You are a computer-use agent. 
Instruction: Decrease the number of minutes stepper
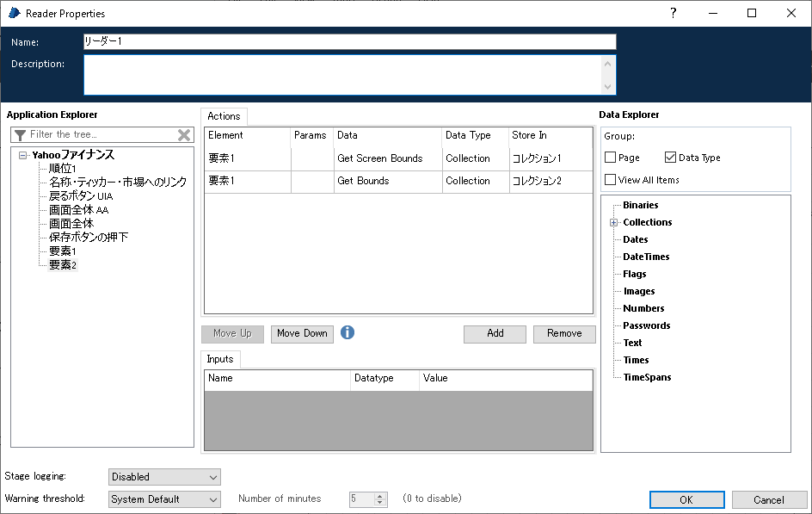(380, 503)
